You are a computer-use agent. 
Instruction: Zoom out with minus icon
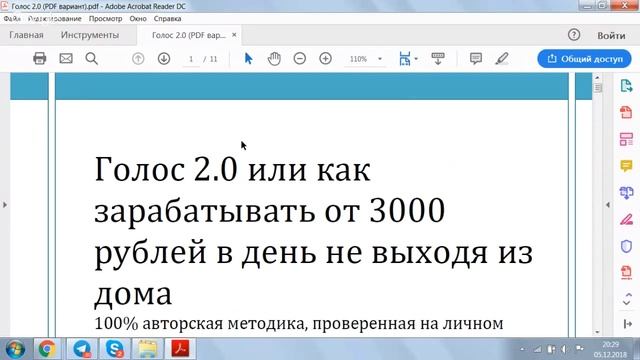300,59
